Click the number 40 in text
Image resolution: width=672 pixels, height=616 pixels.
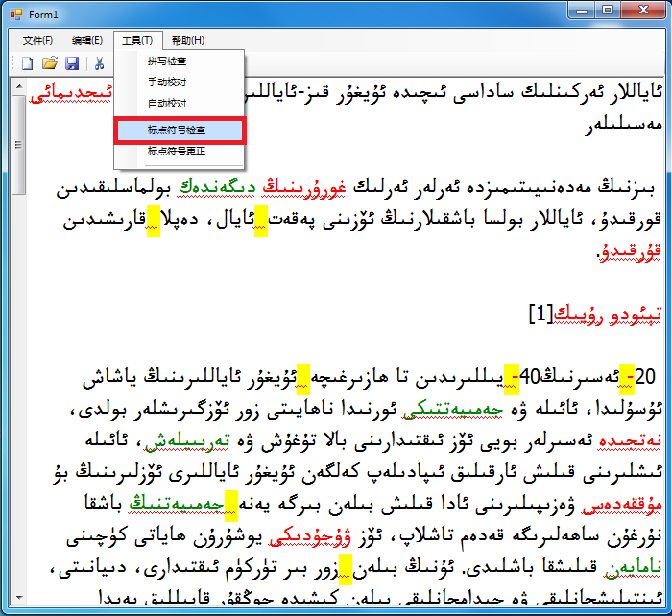[529, 376]
